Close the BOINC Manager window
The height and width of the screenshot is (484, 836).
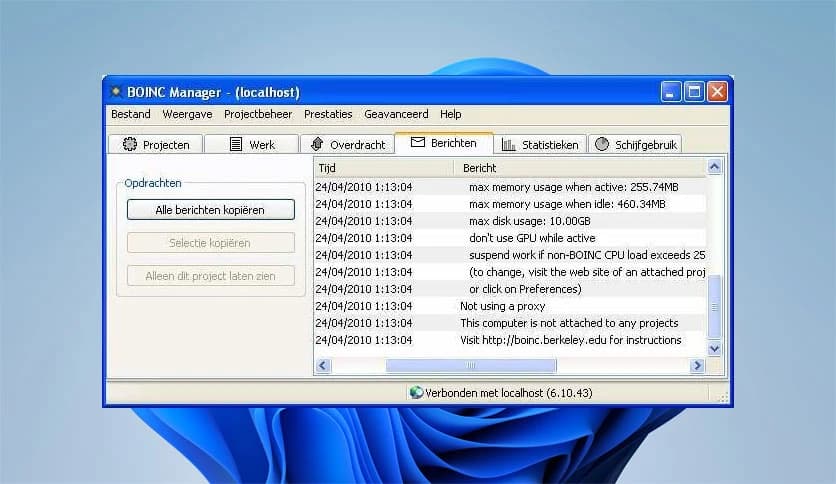coord(718,92)
